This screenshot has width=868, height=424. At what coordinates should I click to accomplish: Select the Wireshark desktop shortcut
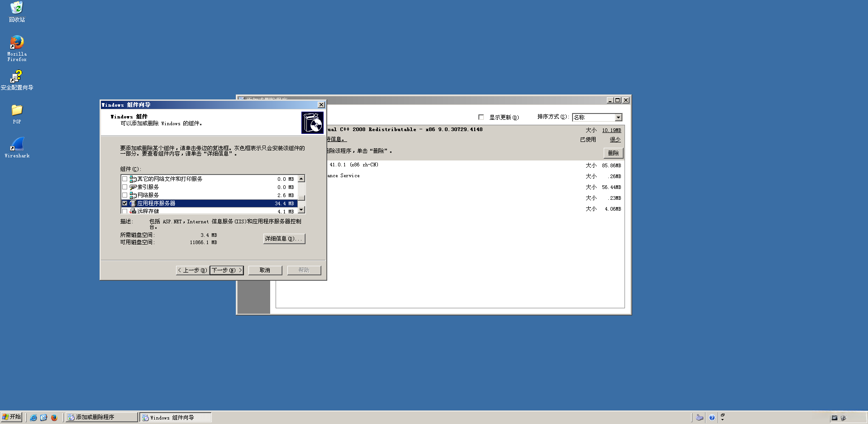coord(17,148)
